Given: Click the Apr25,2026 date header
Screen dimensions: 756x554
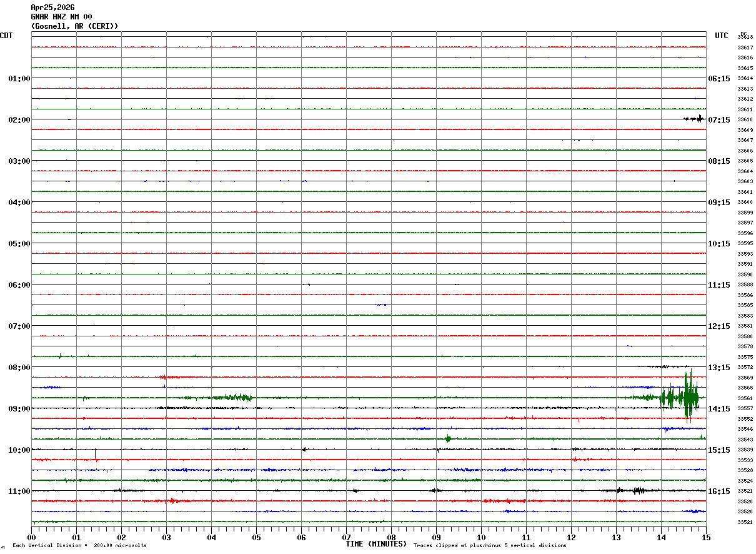Looking at the screenshot, I should [x=52, y=8].
